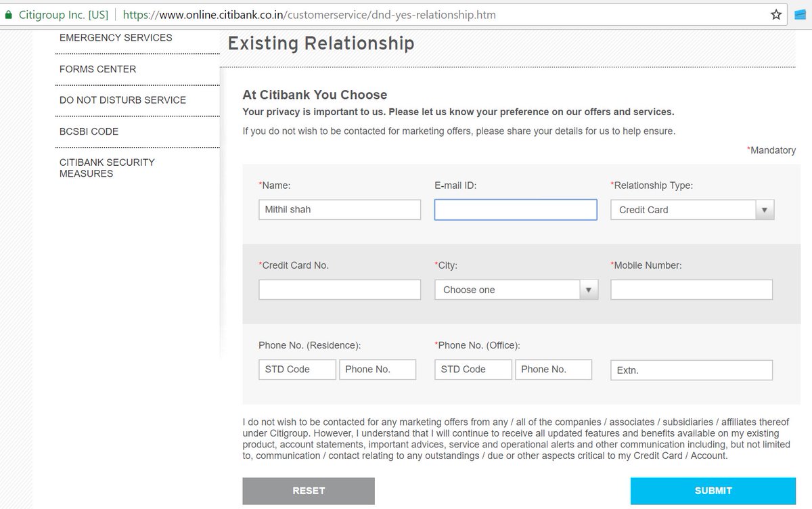Select Do Not Disturb Service menu item
The image size is (812, 509).
click(122, 99)
